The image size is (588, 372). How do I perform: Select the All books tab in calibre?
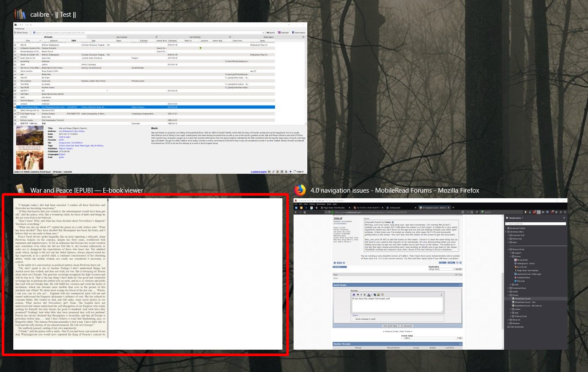click(51, 37)
